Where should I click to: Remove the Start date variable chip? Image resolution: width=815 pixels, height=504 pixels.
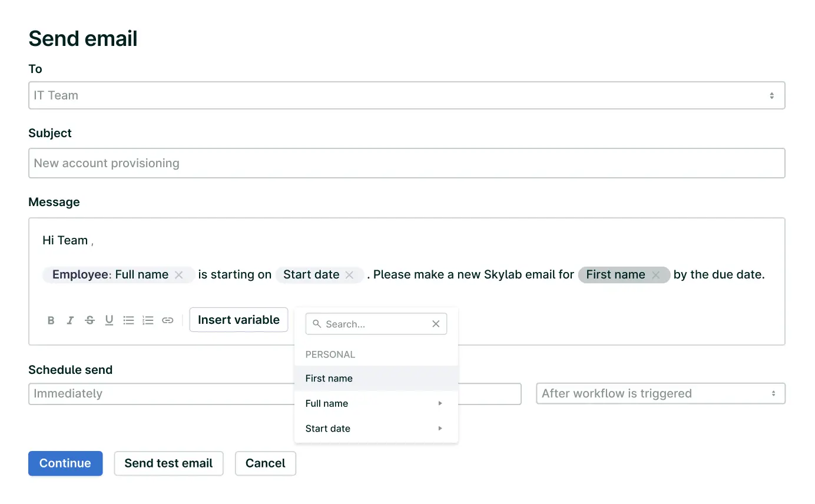(349, 275)
